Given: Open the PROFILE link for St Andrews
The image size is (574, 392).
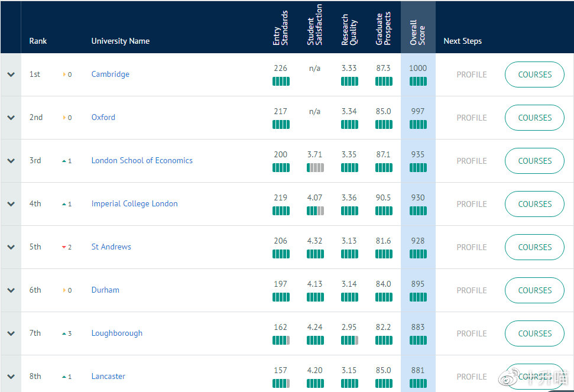Looking at the screenshot, I should pos(472,247).
